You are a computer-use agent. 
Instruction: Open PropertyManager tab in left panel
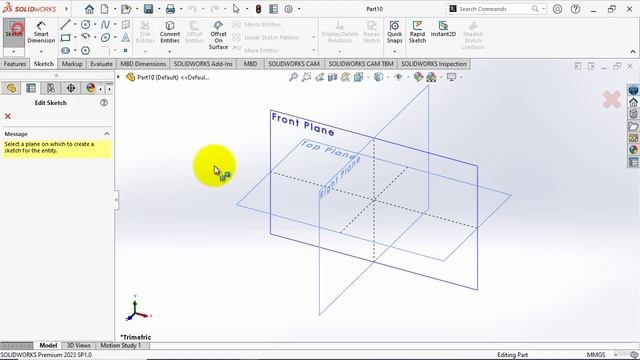click(x=31, y=88)
